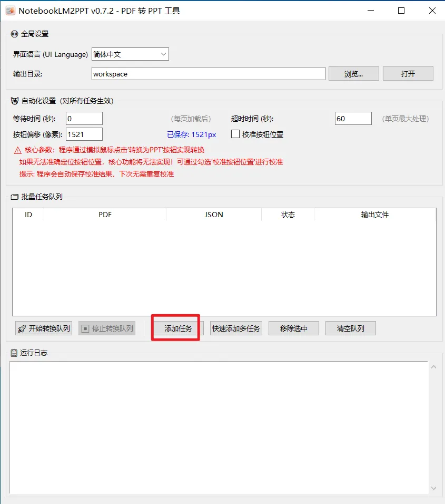Click the 提示: 程序会自动保存校准结果 text
Image resolution: width=445 pixels, height=504 pixels.
97,174
